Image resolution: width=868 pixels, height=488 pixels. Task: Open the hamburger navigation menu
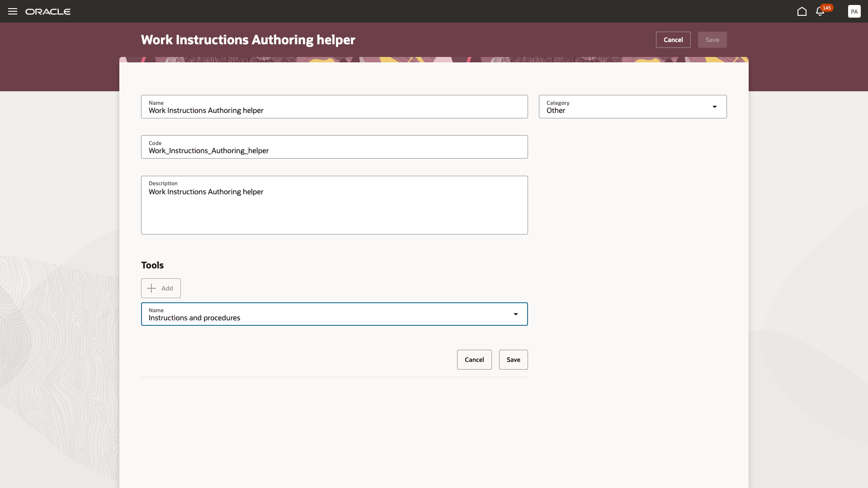point(13,11)
